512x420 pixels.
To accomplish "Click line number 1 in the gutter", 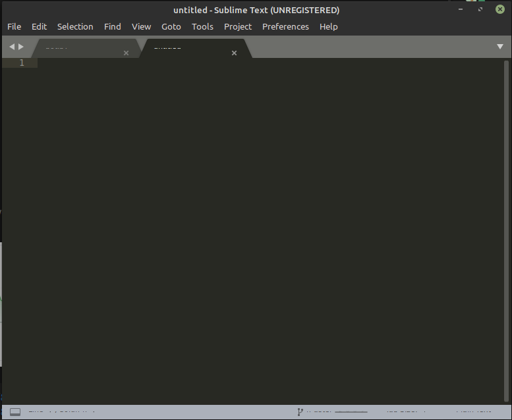I will [x=22, y=63].
